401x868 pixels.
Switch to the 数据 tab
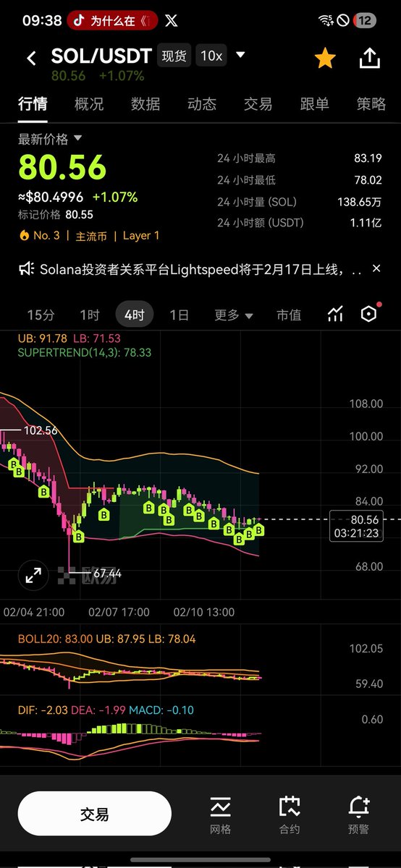pyautogui.click(x=145, y=103)
